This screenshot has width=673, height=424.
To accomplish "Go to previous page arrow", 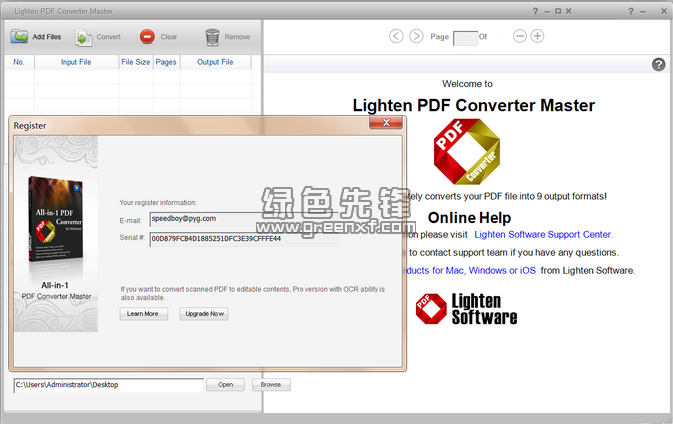I will pyautogui.click(x=396, y=36).
